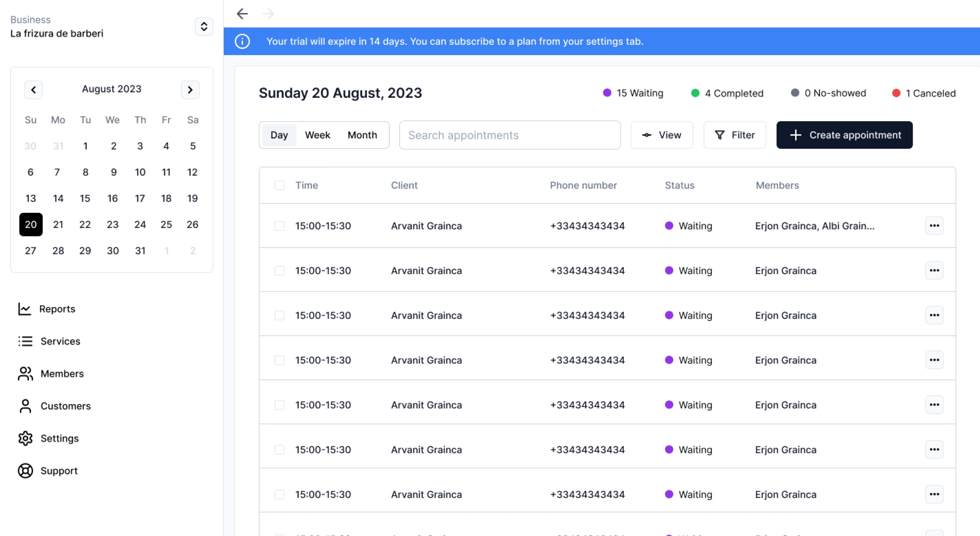Click the red Canceled status dot in summary
The height and width of the screenshot is (536, 980).
896,93
